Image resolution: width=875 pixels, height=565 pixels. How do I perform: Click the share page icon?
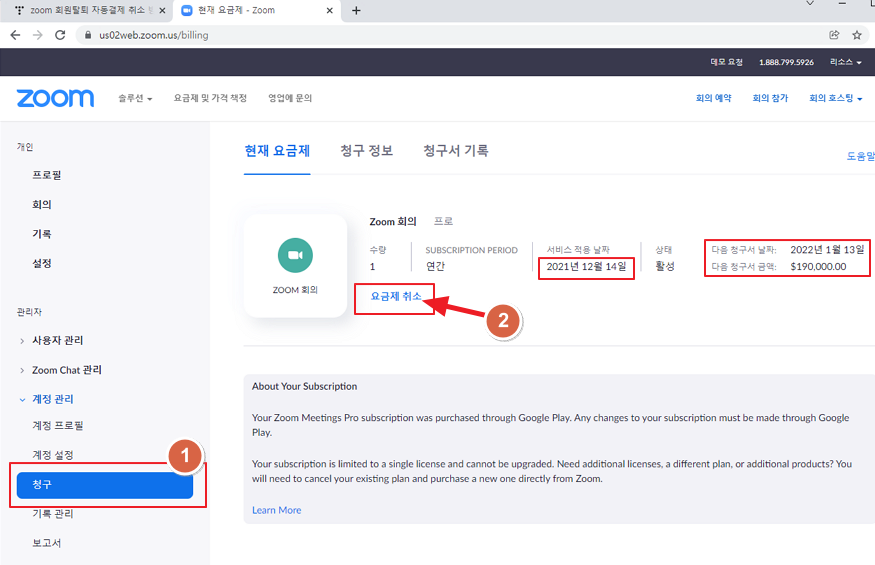pos(834,35)
